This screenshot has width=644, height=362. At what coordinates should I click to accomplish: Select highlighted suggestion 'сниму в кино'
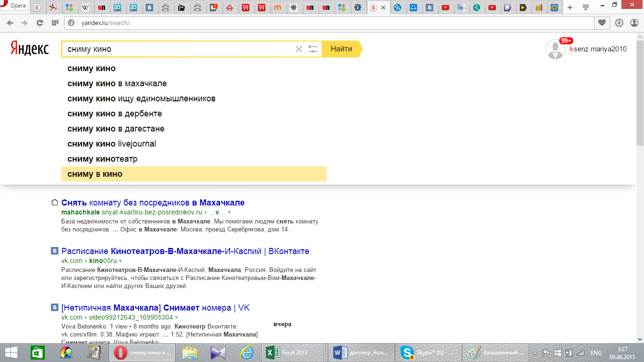click(194, 174)
